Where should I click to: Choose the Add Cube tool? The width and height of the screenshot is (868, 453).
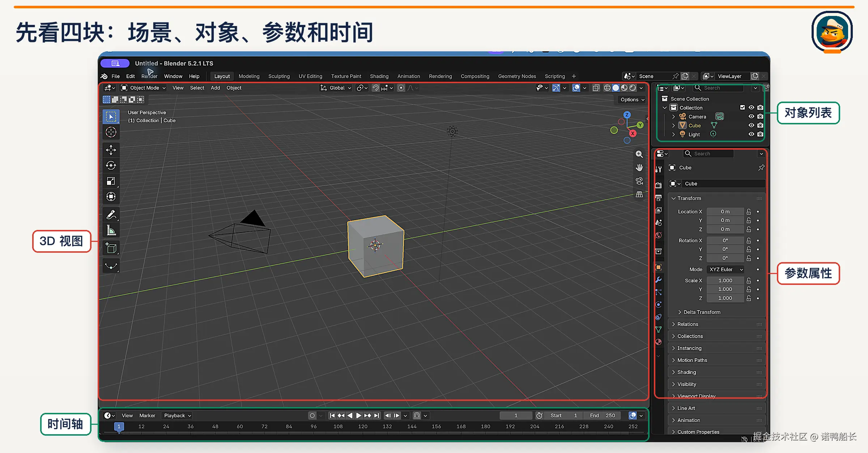pos(111,248)
